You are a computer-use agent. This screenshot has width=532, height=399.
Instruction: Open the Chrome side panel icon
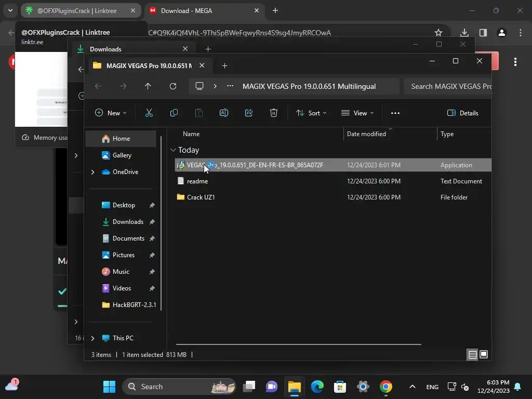pos(483,33)
